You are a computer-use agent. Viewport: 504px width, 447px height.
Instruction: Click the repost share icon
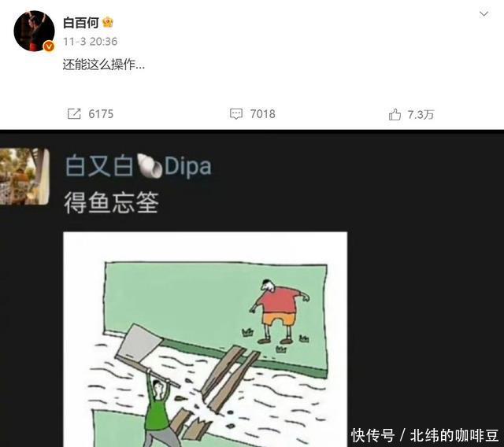point(74,113)
